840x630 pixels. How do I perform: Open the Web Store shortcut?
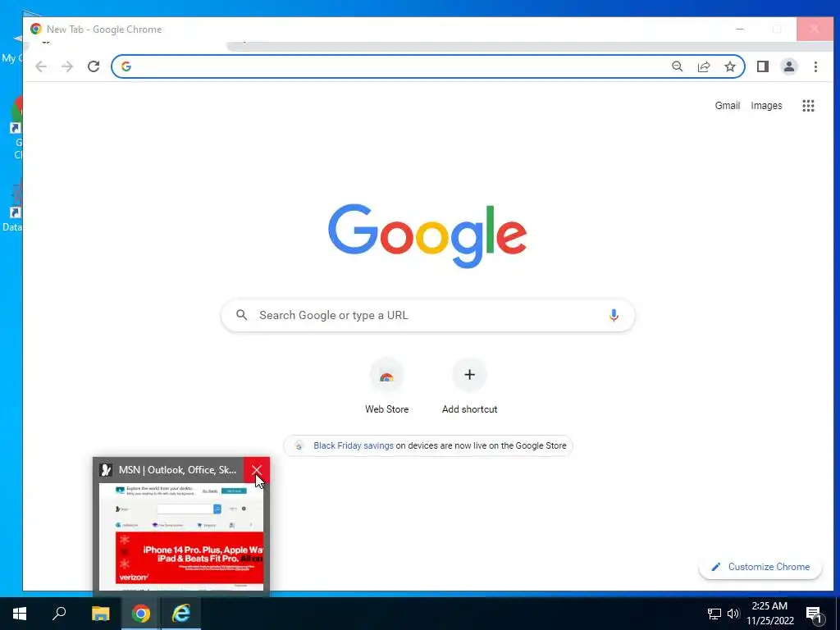(387, 387)
